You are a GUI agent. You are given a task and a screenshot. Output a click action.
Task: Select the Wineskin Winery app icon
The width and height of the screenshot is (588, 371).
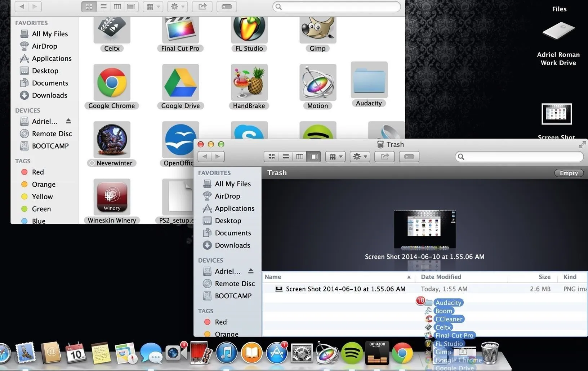coord(112,197)
